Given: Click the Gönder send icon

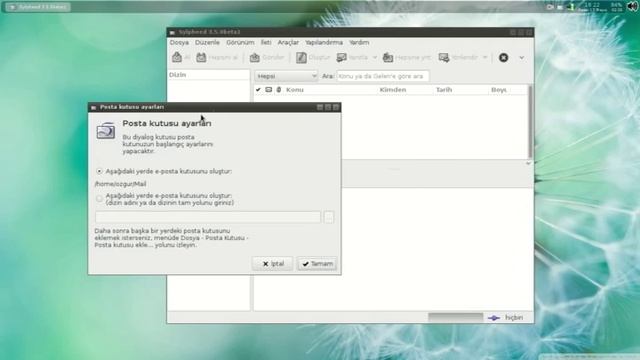Looking at the screenshot, I should [x=255, y=58].
